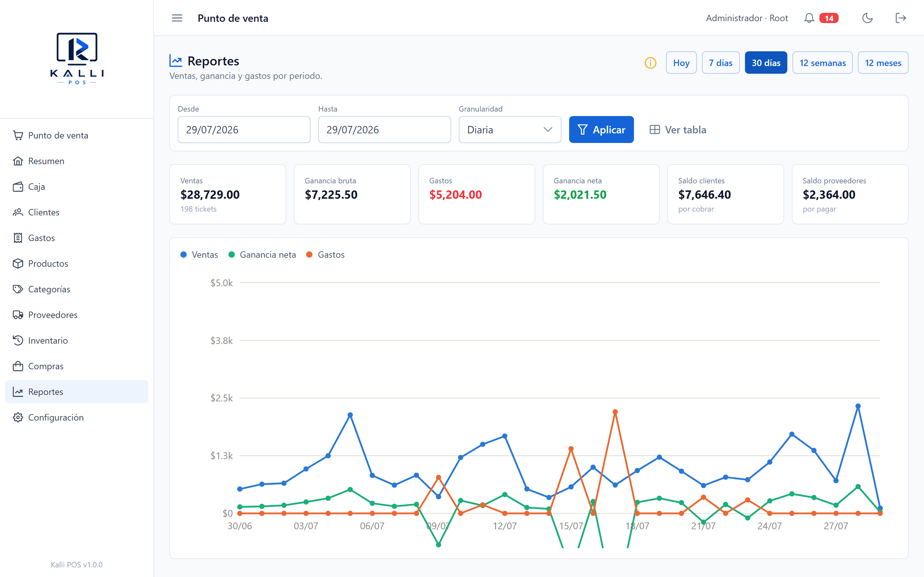This screenshot has width=924, height=577.
Task: Toggle Ventas series in chart legend
Action: point(199,255)
